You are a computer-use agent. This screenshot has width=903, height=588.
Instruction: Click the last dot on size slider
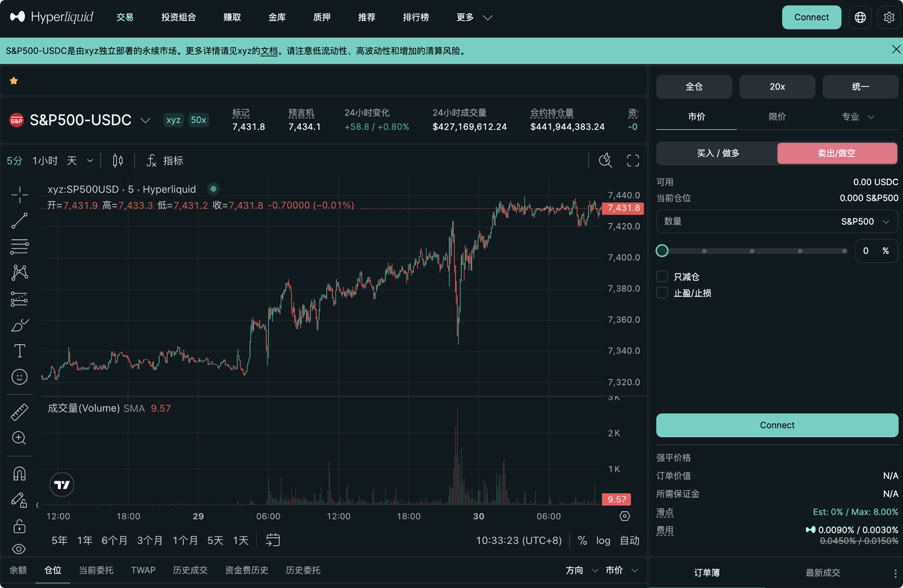pos(844,251)
